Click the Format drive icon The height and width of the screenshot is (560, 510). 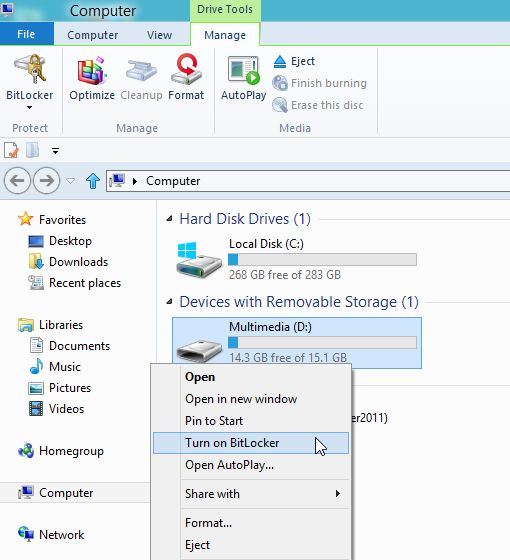186,69
